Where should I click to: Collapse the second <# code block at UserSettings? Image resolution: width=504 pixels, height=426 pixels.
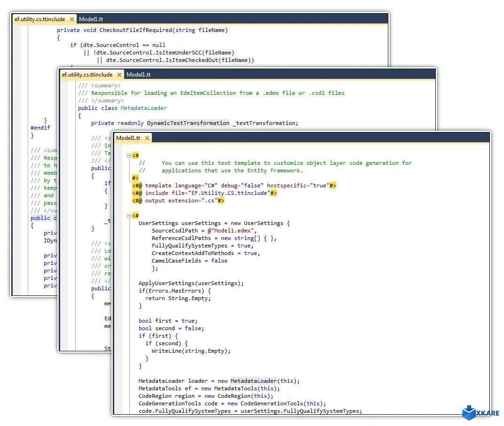129,216
